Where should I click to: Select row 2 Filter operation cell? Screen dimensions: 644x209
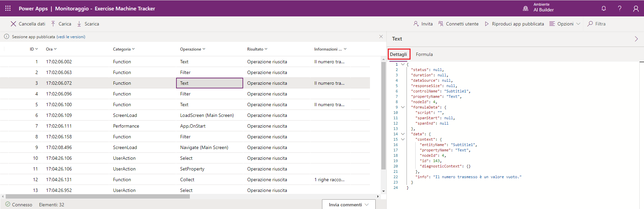point(210,72)
